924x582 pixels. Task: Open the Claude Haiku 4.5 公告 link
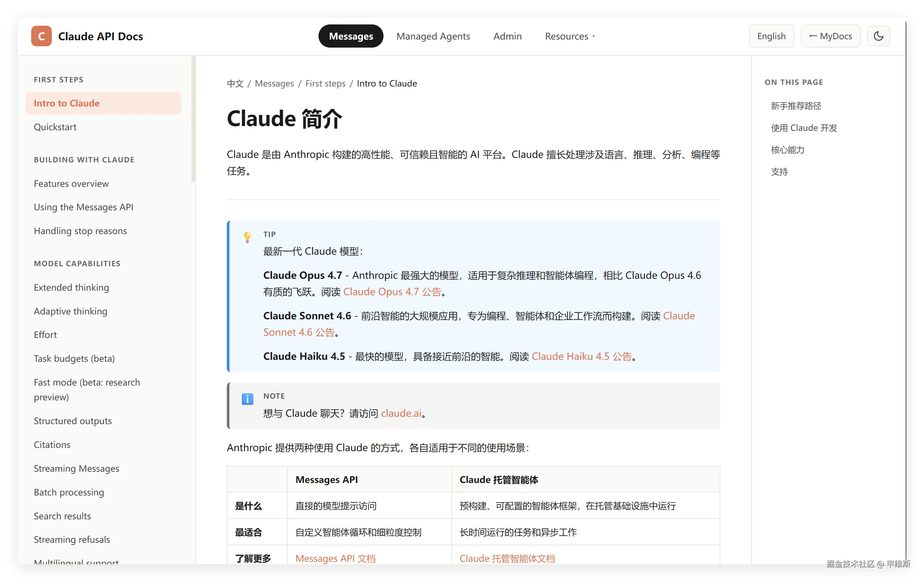coord(581,356)
